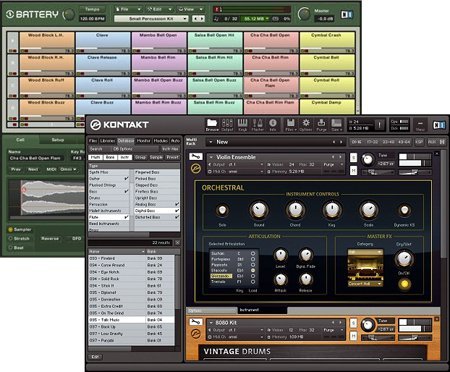
Task: Switch to the Files browser tab
Action: click(x=93, y=141)
